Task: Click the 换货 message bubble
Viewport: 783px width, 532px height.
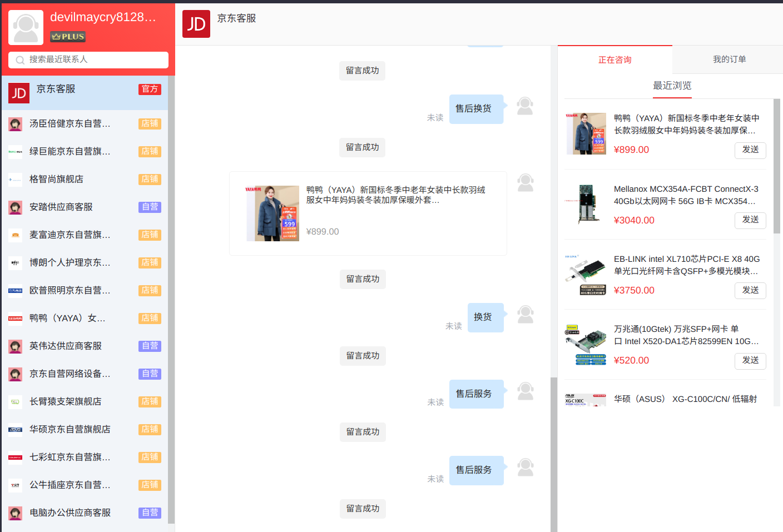Action: (x=485, y=317)
